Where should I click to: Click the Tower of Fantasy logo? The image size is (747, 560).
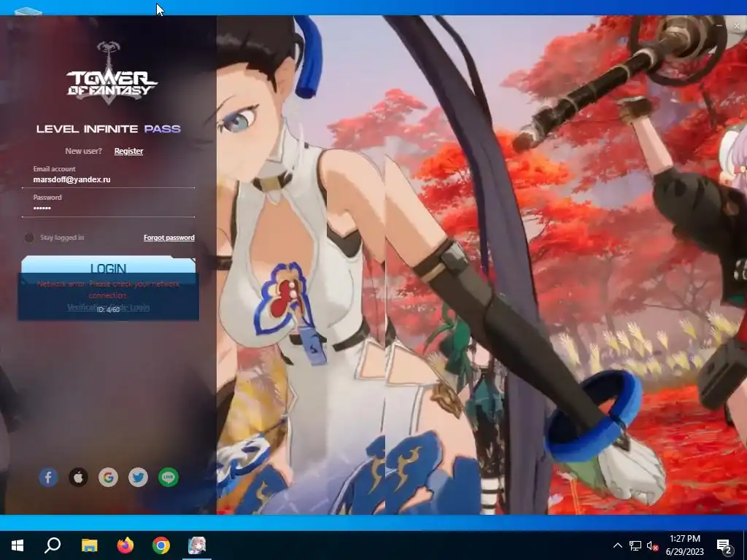coord(111,73)
